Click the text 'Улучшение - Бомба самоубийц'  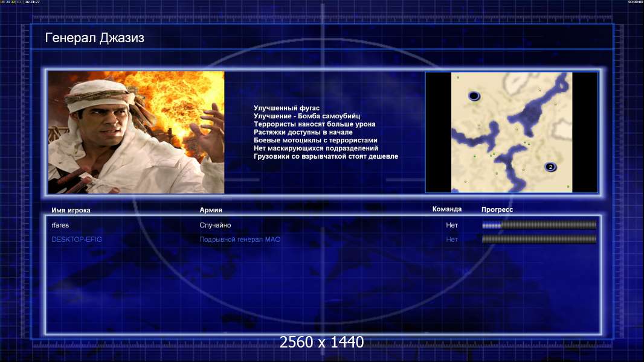point(307,116)
